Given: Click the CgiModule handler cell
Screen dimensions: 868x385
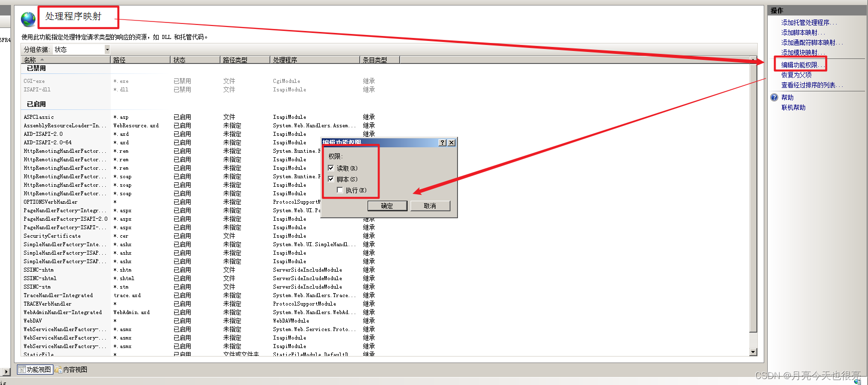Looking at the screenshot, I should tap(286, 81).
